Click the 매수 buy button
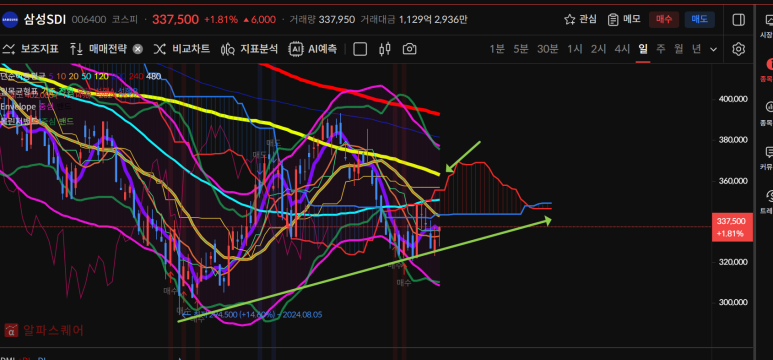 [664, 20]
